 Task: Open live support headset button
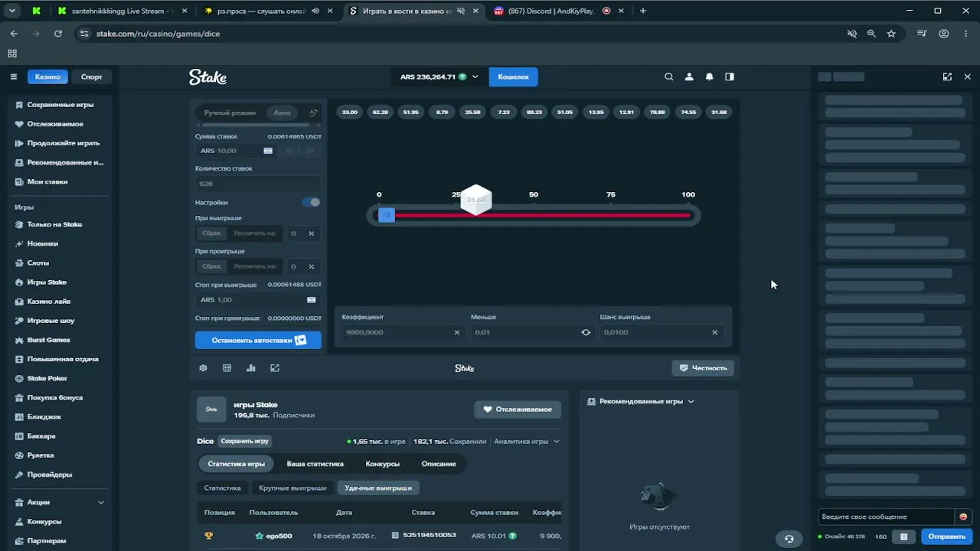point(789,539)
